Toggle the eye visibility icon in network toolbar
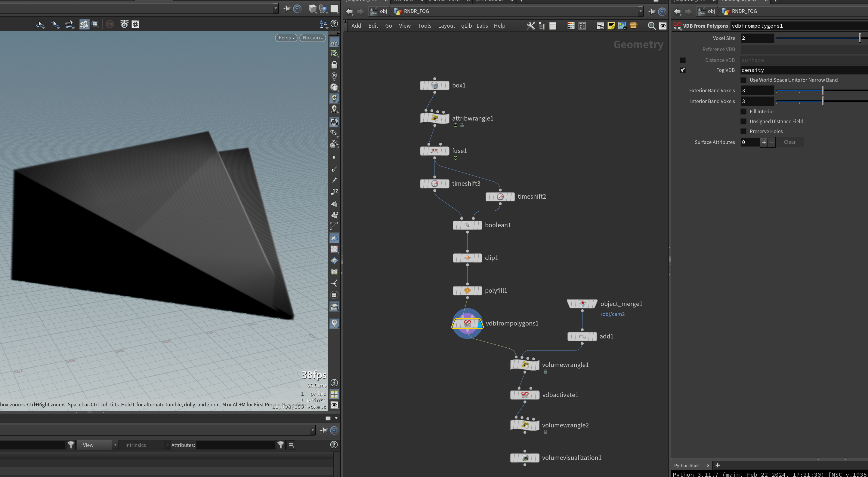Viewport: 868px width, 477px height. click(663, 26)
